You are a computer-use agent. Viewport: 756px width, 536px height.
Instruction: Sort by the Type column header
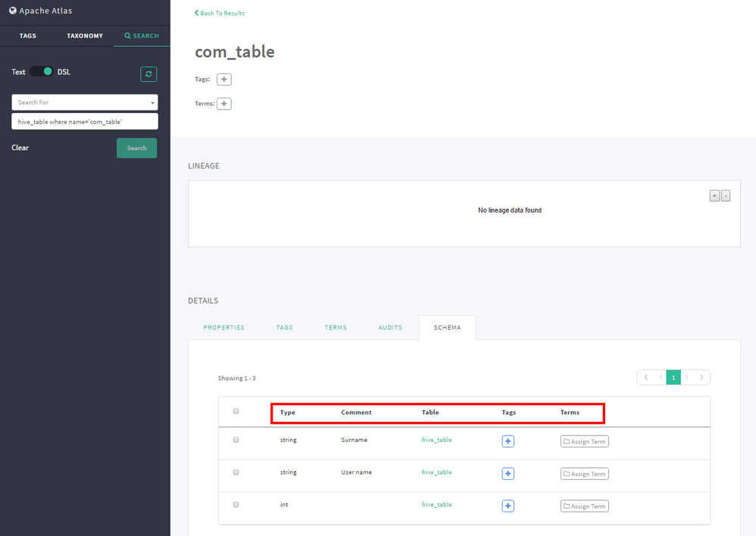pos(288,412)
